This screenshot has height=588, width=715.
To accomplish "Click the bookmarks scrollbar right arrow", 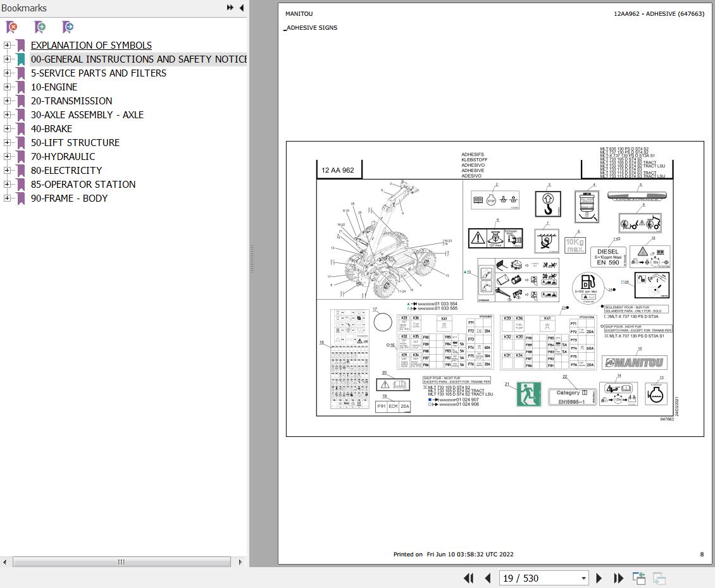I will click(x=240, y=562).
